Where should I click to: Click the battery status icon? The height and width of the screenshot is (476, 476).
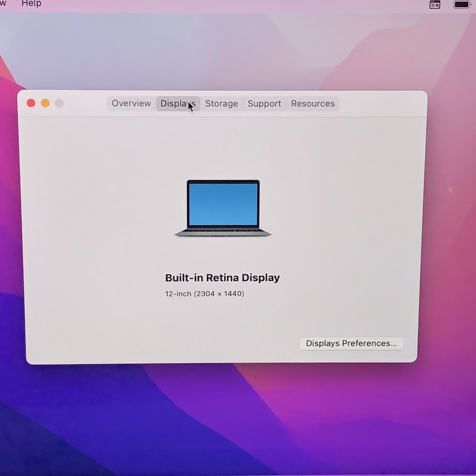click(x=462, y=4)
